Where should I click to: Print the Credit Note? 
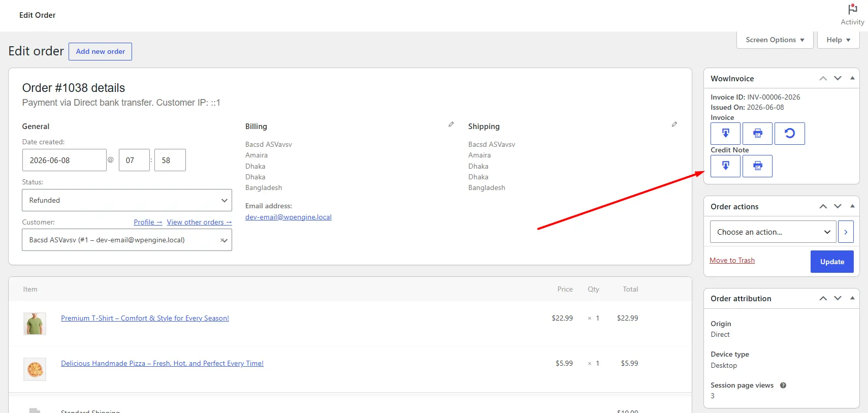tap(757, 166)
